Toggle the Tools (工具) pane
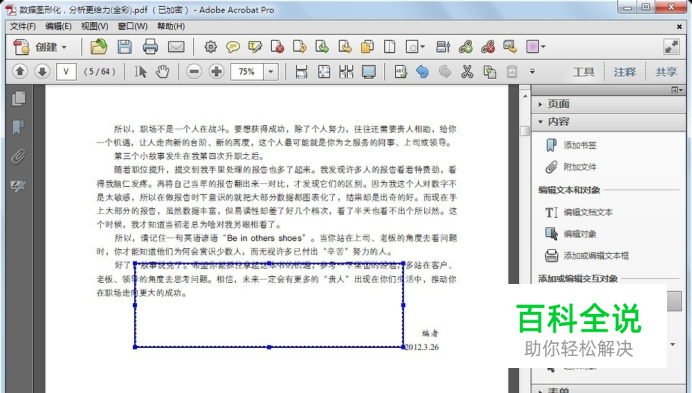 [583, 72]
